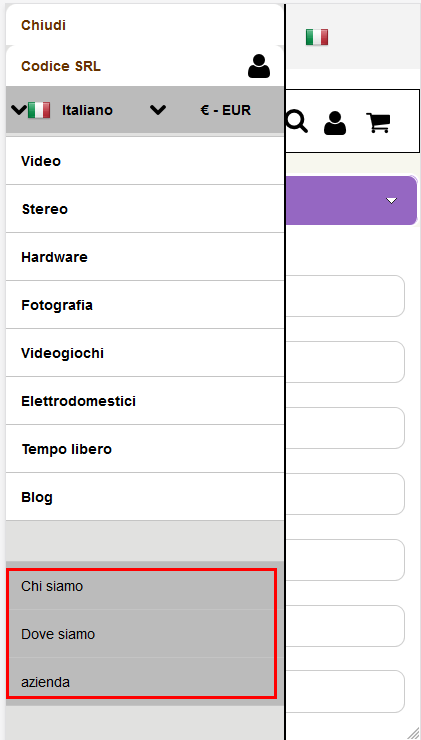The image size is (421, 740).
Task: Click the Italian flag next to Italiano
Action: [39, 110]
